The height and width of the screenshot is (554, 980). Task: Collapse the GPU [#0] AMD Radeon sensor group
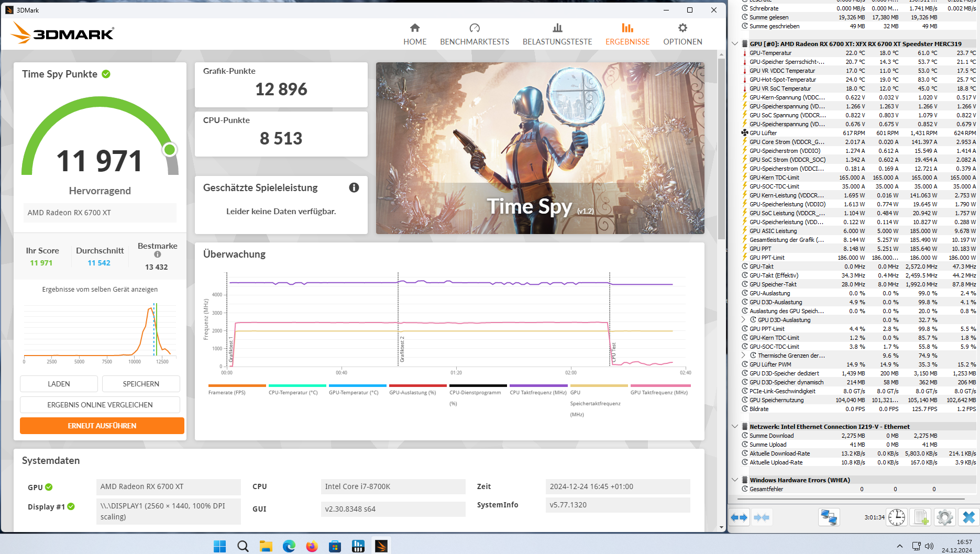pyautogui.click(x=735, y=44)
